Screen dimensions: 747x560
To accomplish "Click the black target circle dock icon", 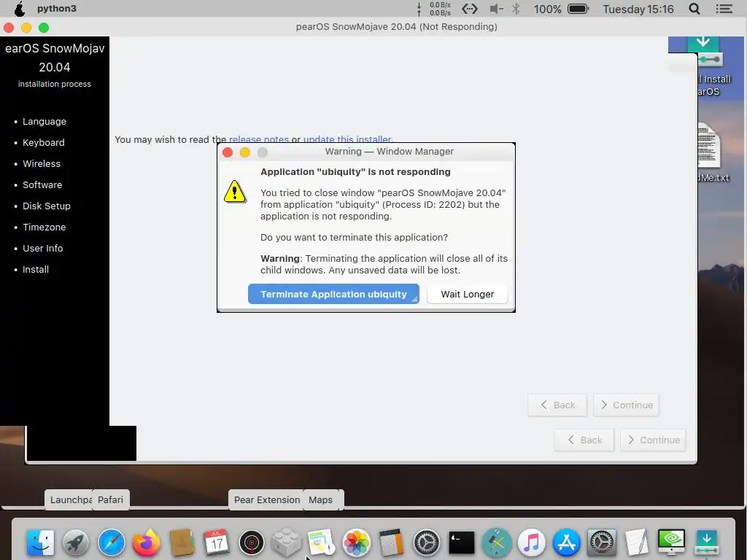I will (252, 542).
